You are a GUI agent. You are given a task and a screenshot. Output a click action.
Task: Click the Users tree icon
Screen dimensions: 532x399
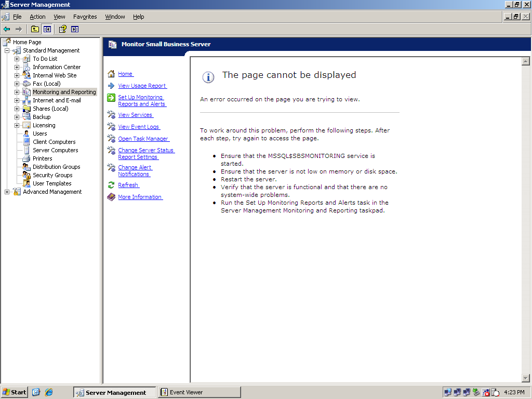26,134
